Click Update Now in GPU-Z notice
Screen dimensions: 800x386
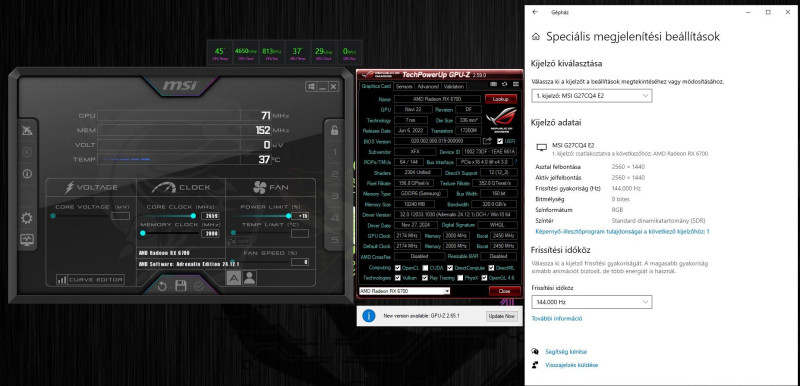502,316
